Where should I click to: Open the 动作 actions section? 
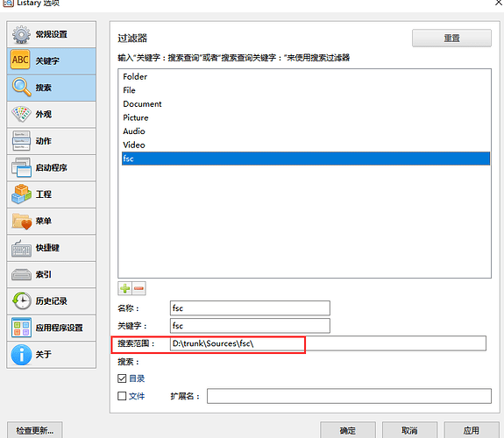point(52,141)
